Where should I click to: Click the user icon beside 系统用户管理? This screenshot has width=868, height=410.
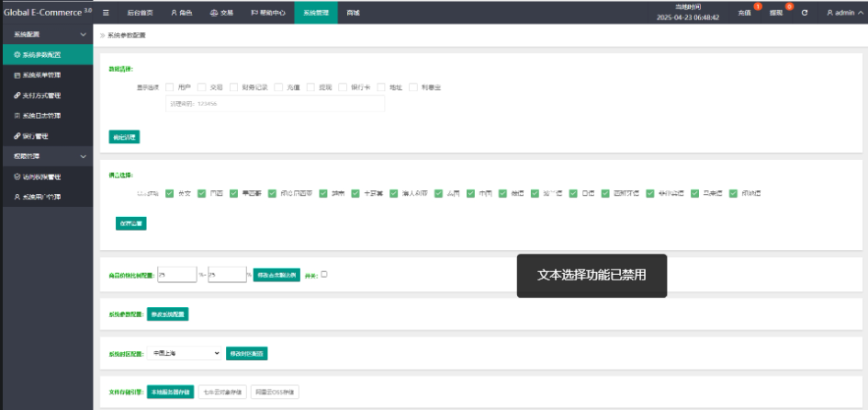pos(17,198)
